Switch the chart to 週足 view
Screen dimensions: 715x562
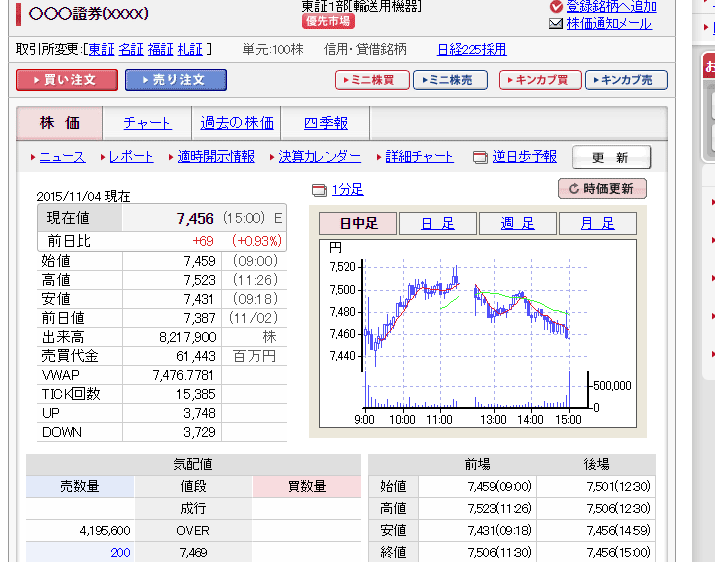pos(517,223)
